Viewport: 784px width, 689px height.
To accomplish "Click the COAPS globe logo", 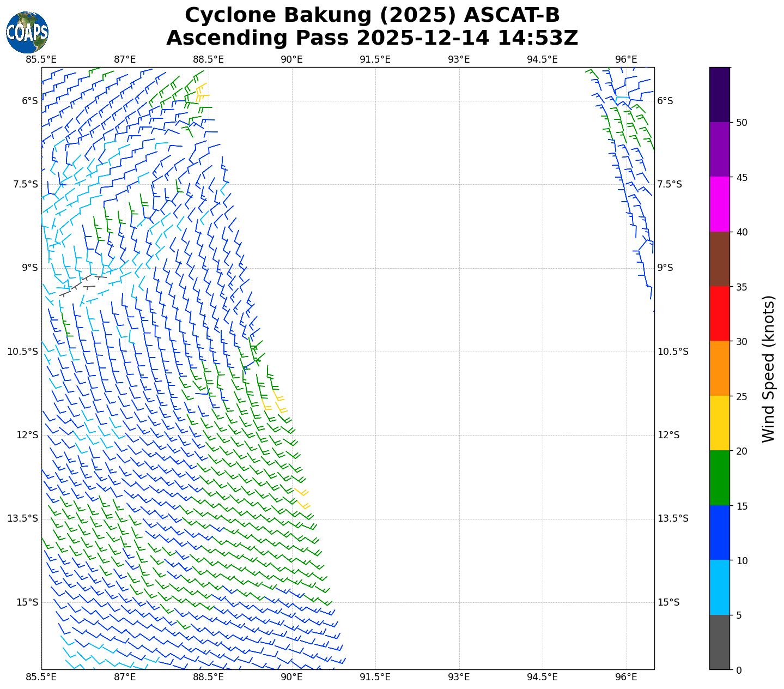I will [27, 32].
